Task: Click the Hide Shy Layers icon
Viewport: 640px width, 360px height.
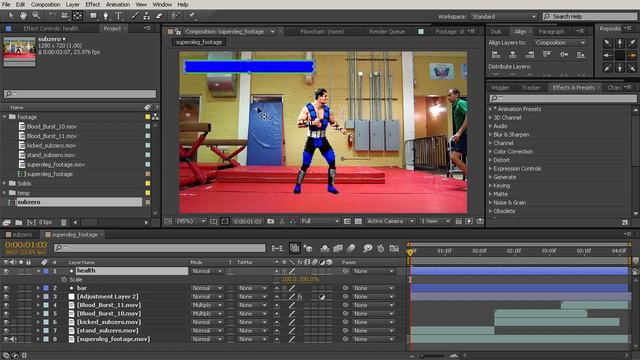Action: click(x=325, y=248)
